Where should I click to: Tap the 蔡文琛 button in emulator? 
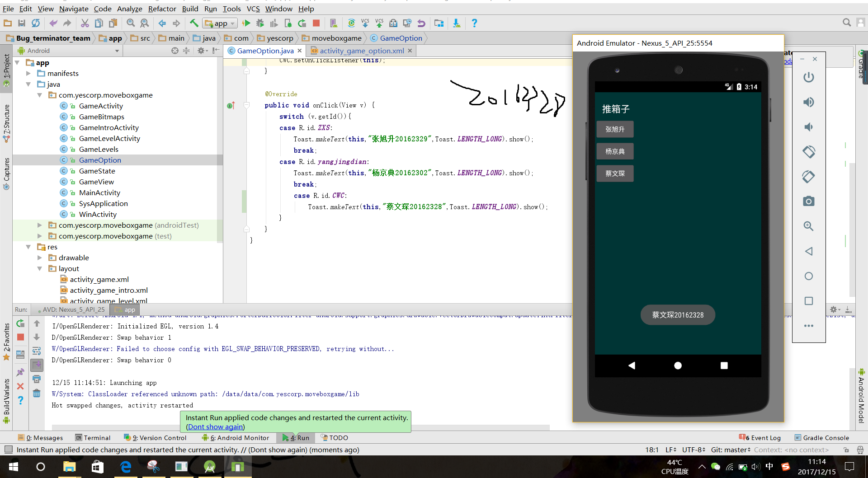pyautogui.click(x=615, y=173)
